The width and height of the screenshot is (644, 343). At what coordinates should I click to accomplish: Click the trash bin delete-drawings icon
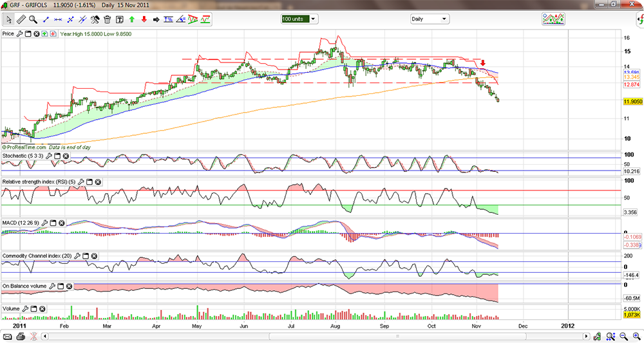point(107,19)
